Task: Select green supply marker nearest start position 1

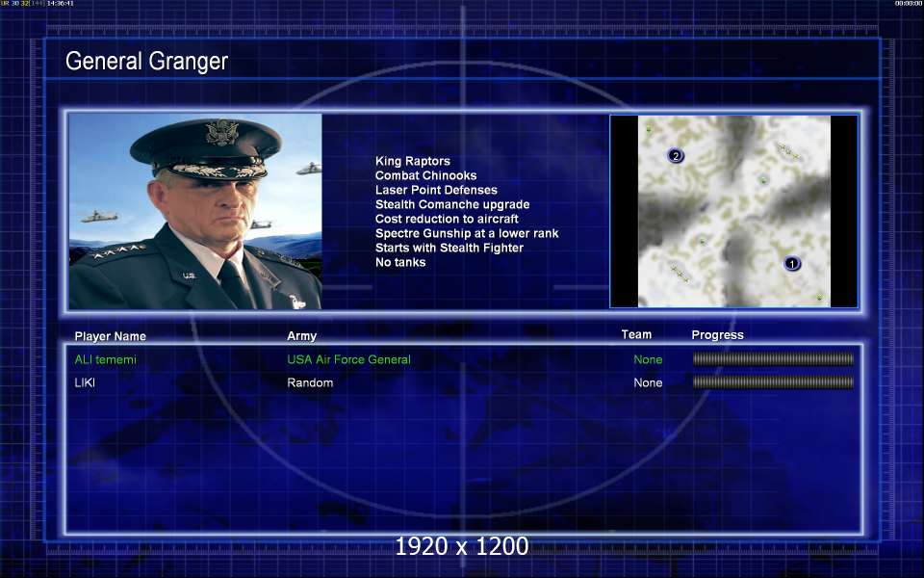Action: 819,297
